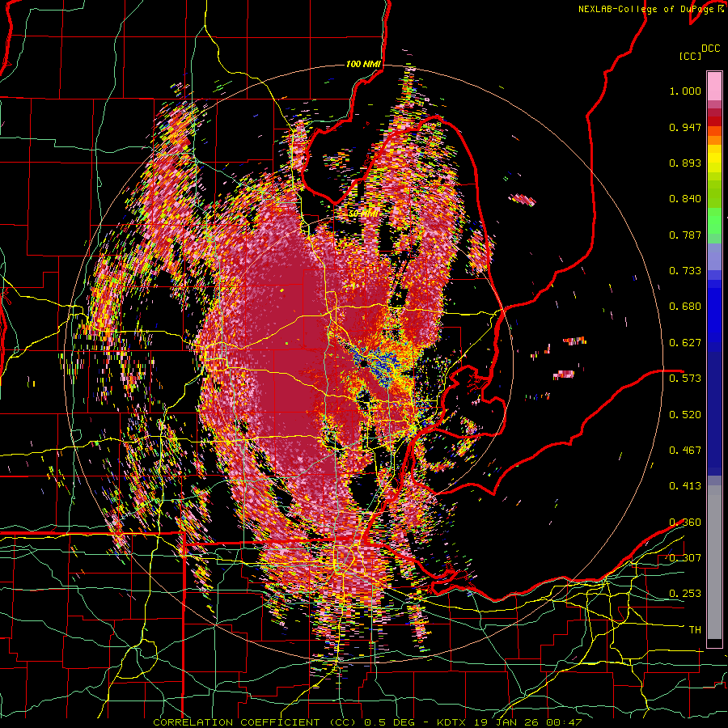The height and width of the screenshot is (728, 728).
Task: Click the Correlation Coefficient KDTX caption text
Action: [x=366, y=722]
